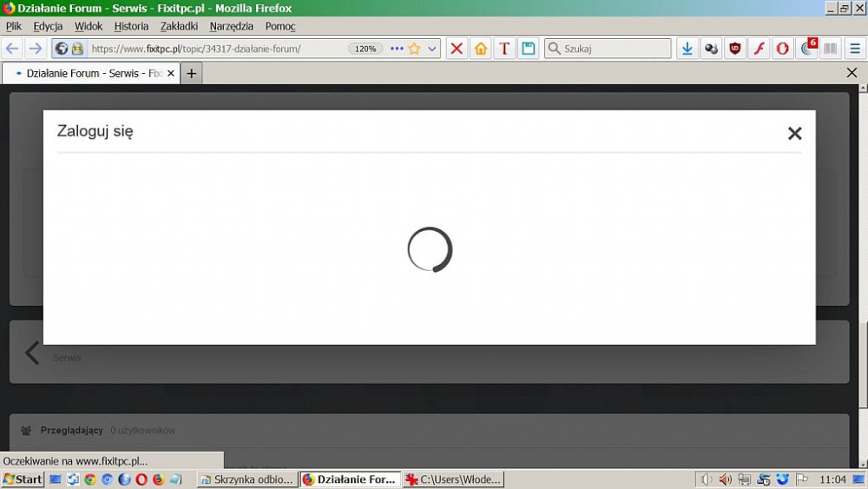Click the save floppy disk icon

[x=527, y=49]
